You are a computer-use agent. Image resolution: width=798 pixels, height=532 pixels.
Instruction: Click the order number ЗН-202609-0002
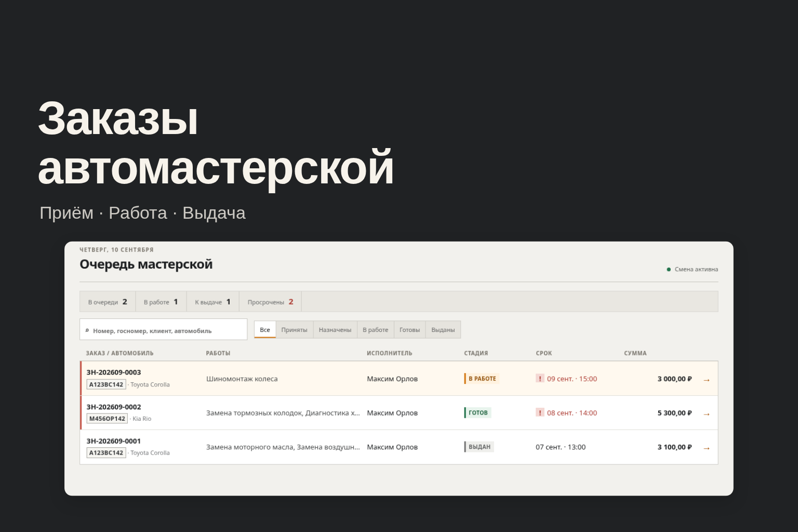[x=114, y=407]
